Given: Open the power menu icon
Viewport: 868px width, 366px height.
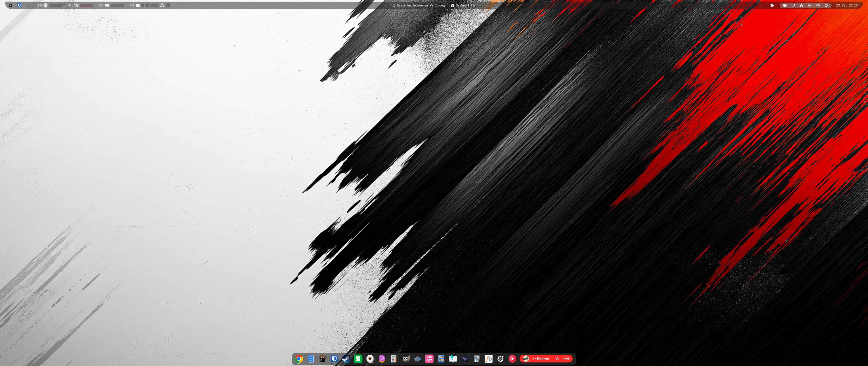Looking at the screenshot, I should pyautogui.click(x=826, y=5).
